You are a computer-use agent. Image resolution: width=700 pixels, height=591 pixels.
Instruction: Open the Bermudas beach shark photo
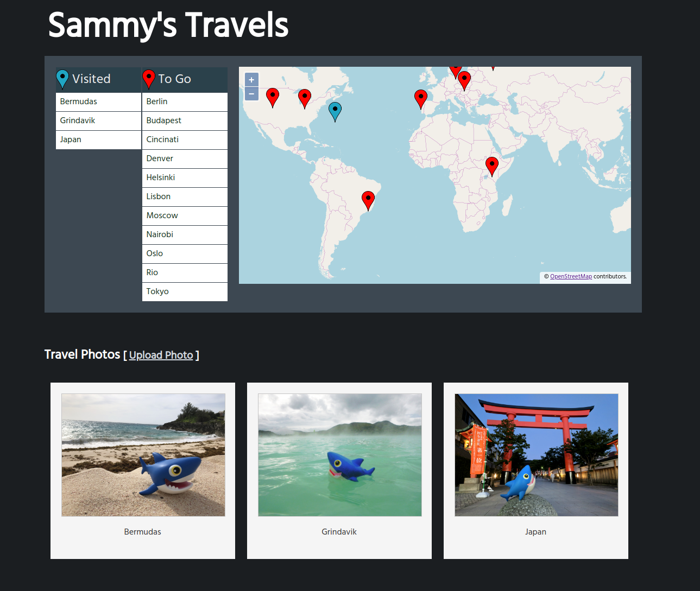pos(143,455)
